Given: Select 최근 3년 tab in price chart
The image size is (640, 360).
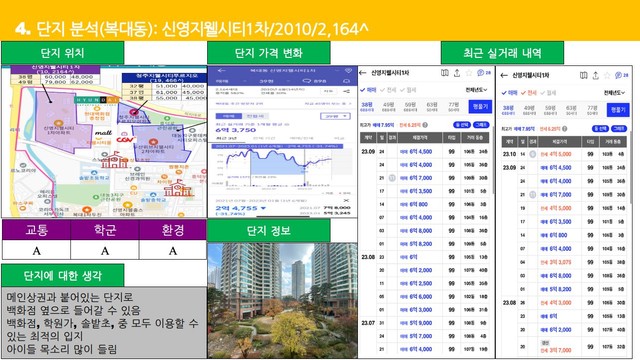Looking at the screenshot, I should 226,138.
